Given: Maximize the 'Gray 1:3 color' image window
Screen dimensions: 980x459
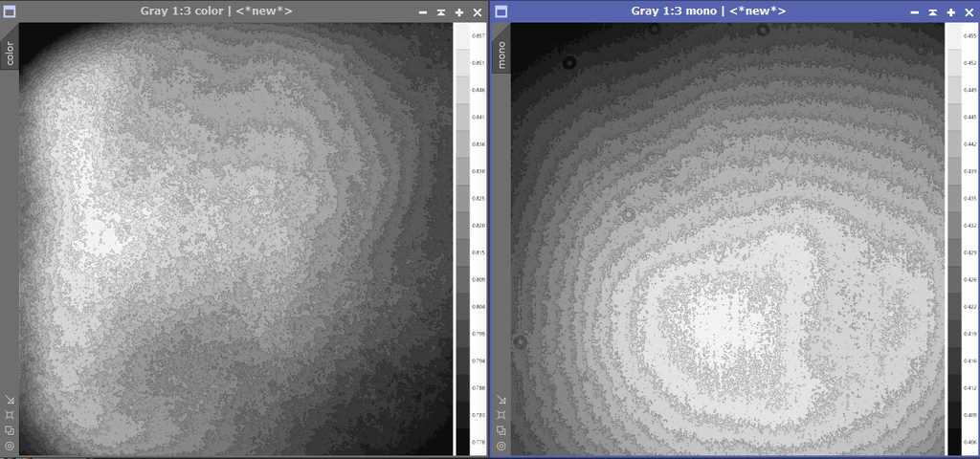Looking at the screenshot, I should [459, 11].
